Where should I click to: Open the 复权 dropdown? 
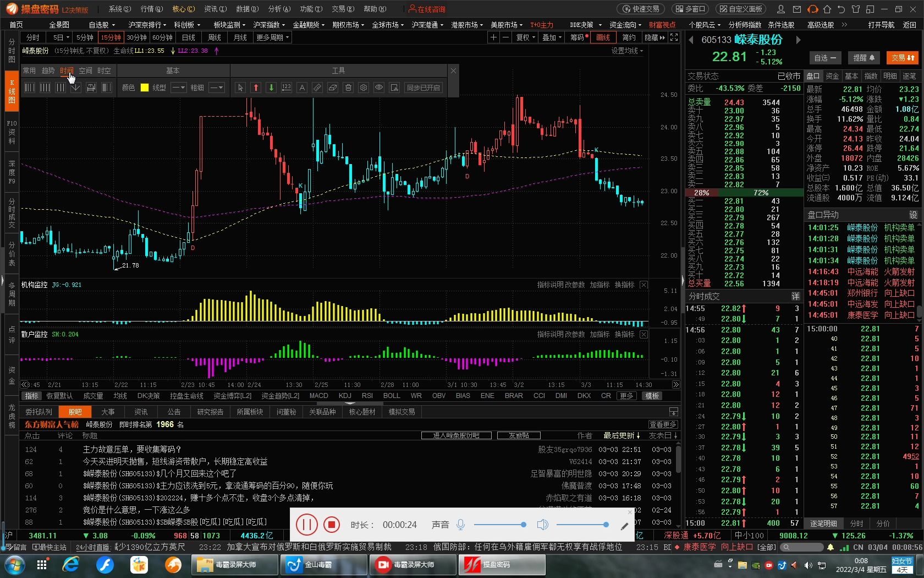525,37
